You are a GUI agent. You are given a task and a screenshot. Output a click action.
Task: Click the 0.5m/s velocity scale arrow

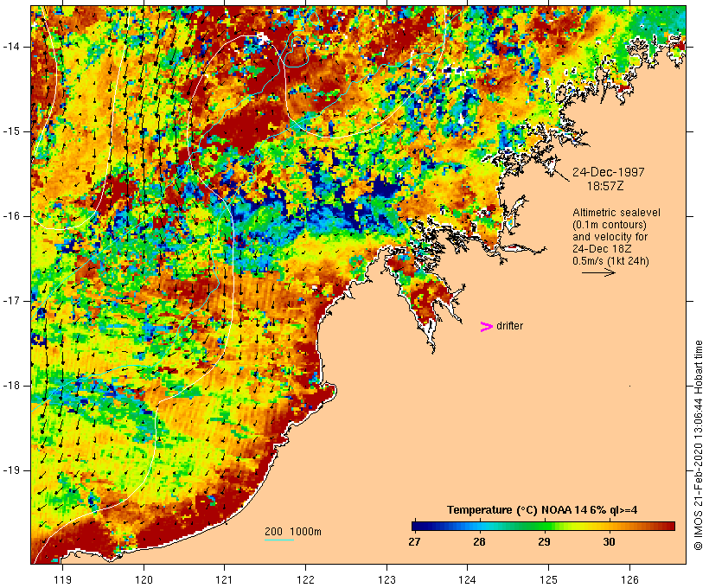click(x=598, y=272)
